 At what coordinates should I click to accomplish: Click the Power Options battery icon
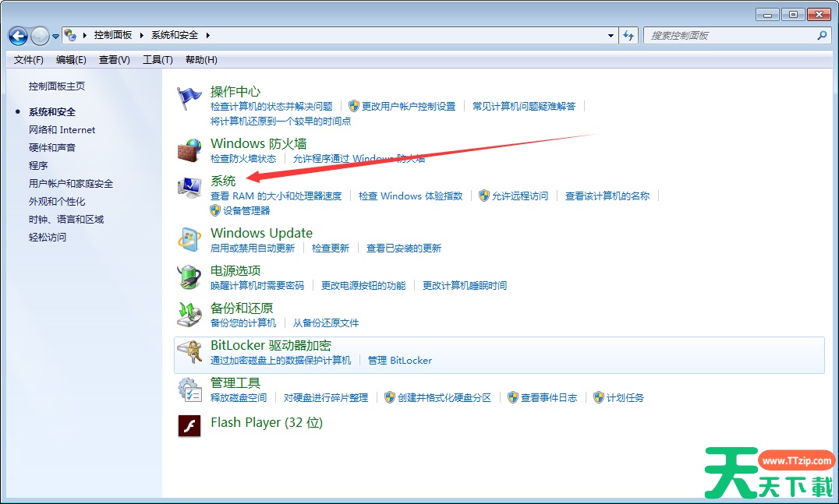189,277
